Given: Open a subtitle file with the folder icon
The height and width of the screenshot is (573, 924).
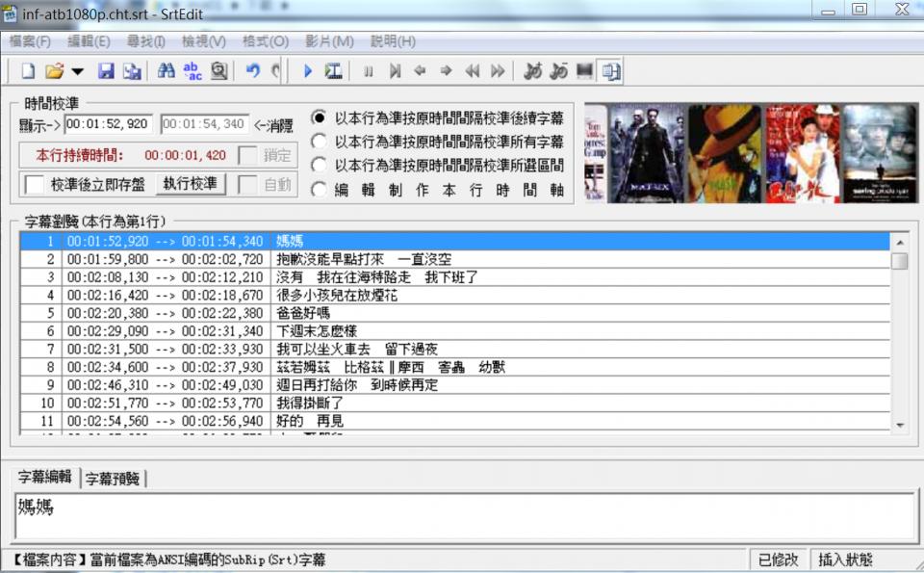Looking at the screenshot, I should 53,70.
